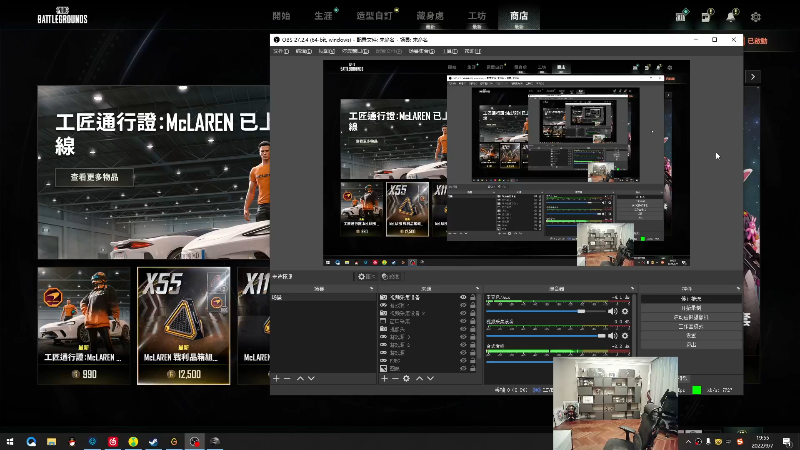
Task: Open the PUBG settings gear icon
Action: click(756, 17)
